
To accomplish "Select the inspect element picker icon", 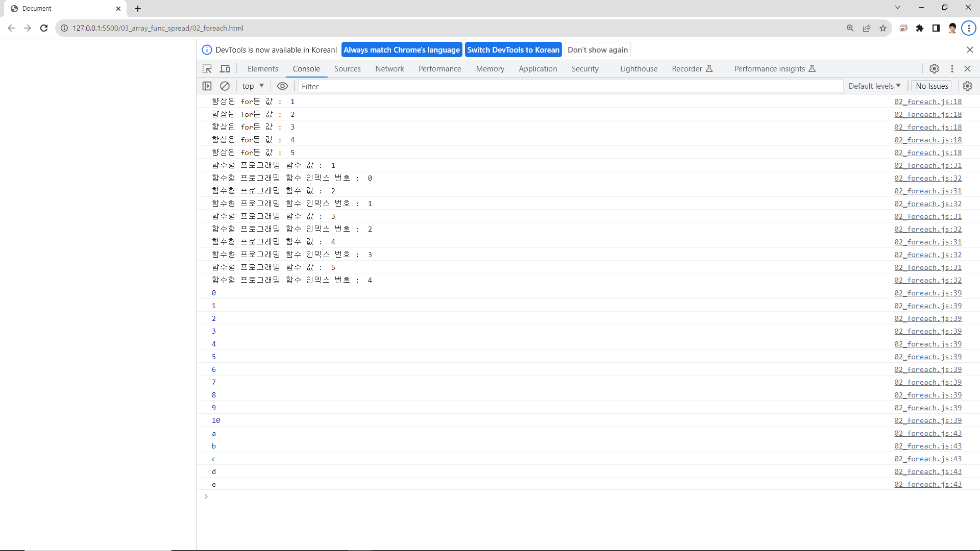I will click(207, 69).
